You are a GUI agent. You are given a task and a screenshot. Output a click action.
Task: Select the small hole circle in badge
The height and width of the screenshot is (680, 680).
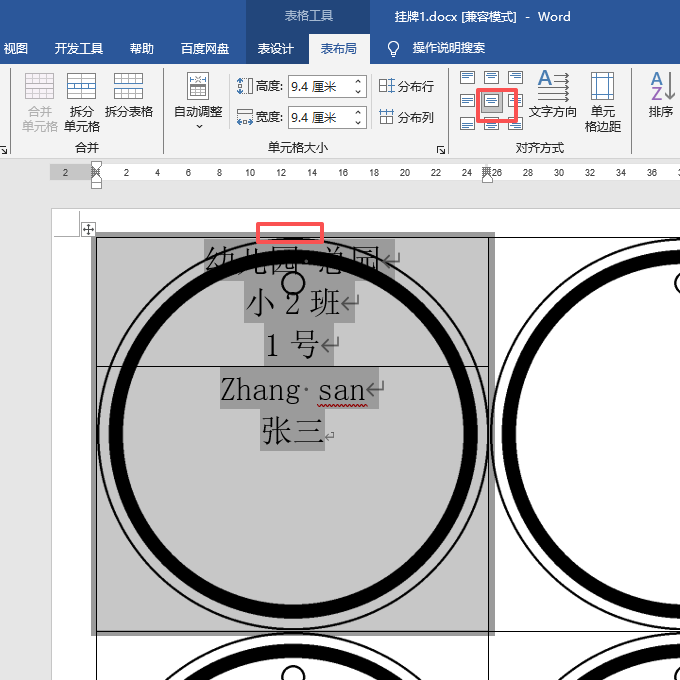tap(293, 284)
